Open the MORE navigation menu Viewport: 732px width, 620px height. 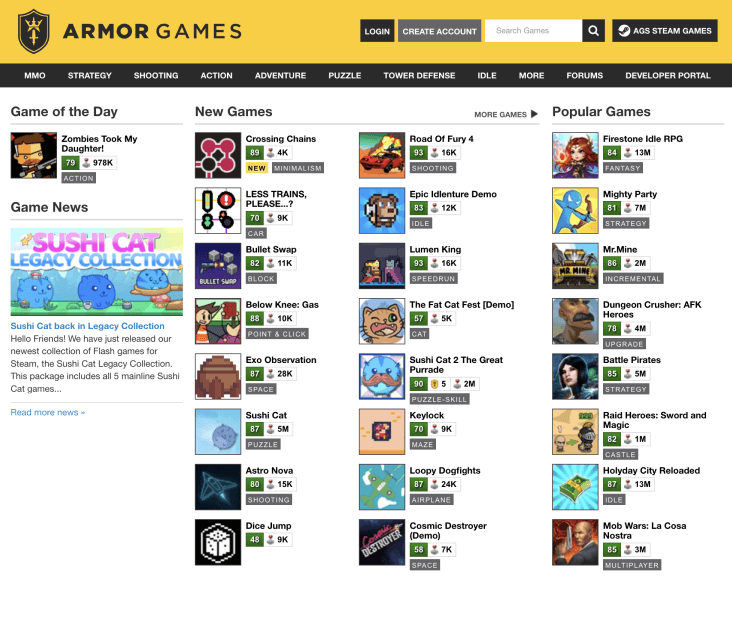coord(531,75)
